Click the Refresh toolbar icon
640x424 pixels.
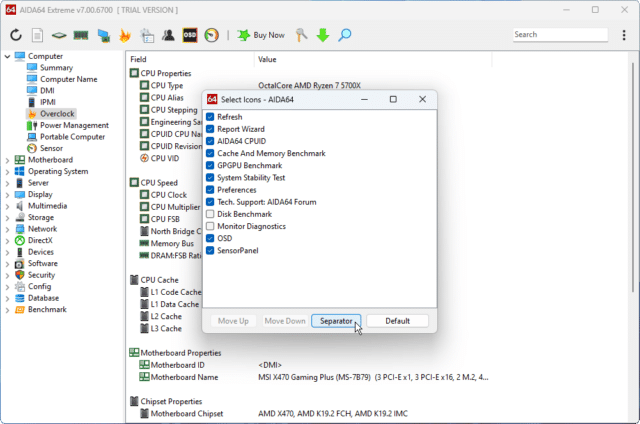click(x=16, y=35)
